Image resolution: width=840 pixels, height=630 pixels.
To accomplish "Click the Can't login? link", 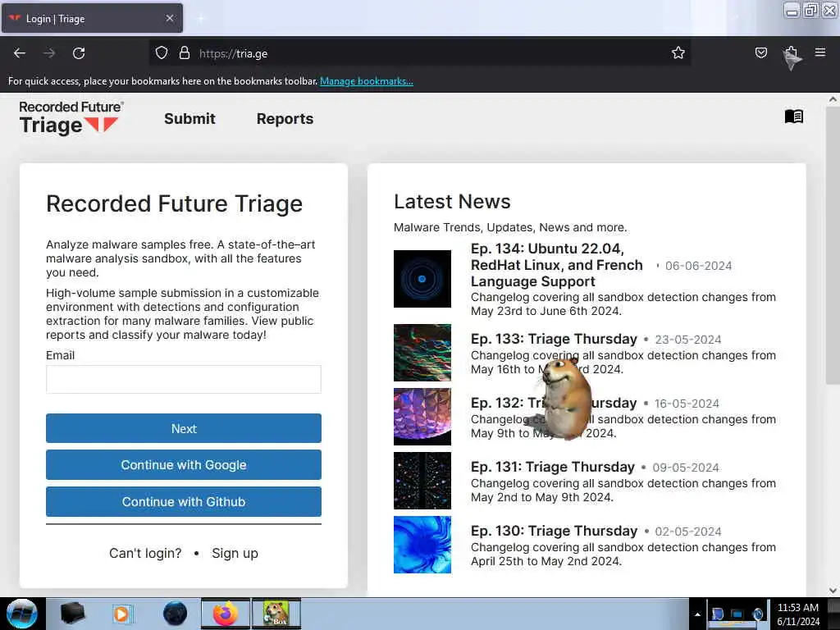I will click(145, 554).
